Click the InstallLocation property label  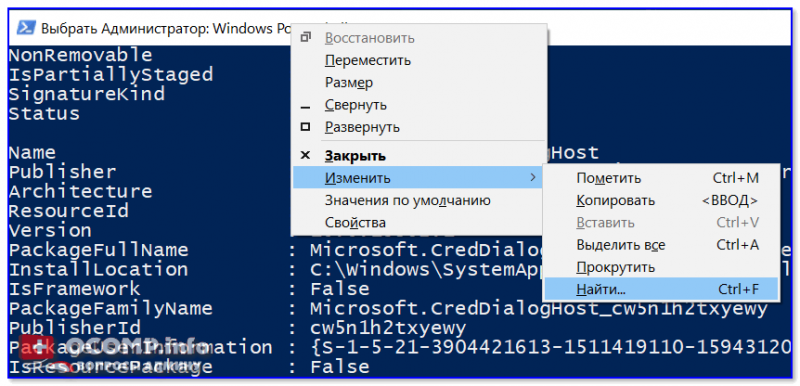point(98,269)
